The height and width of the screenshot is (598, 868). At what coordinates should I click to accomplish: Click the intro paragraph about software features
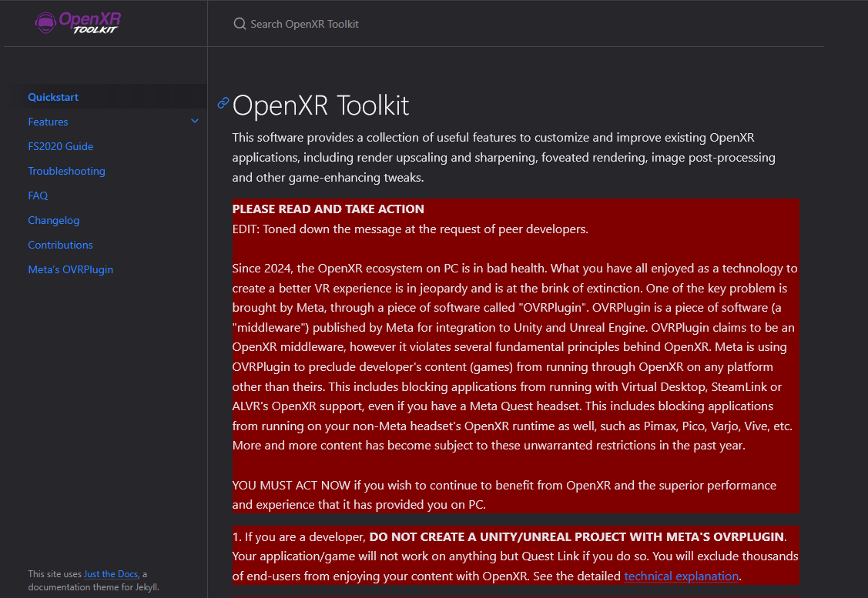[504, 157]
